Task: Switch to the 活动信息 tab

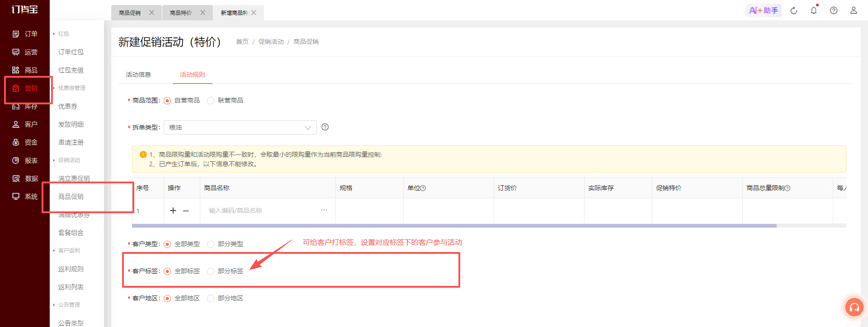Action: [x=138, y=75]
